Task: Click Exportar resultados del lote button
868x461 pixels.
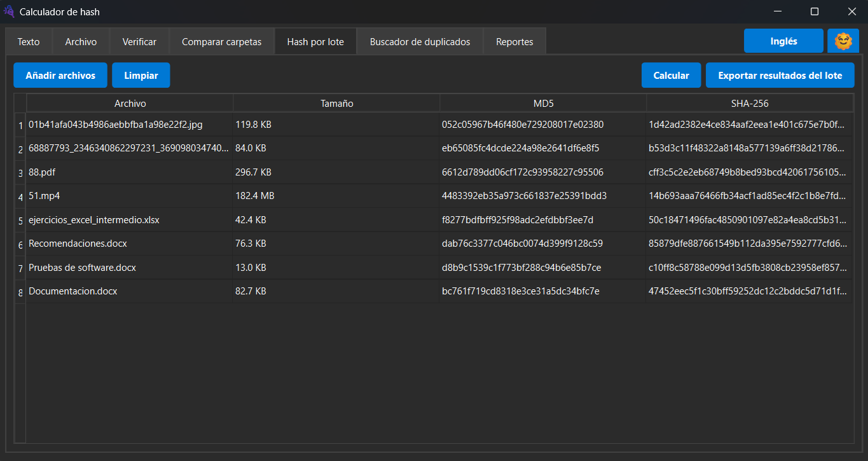Action: point(780,75)
